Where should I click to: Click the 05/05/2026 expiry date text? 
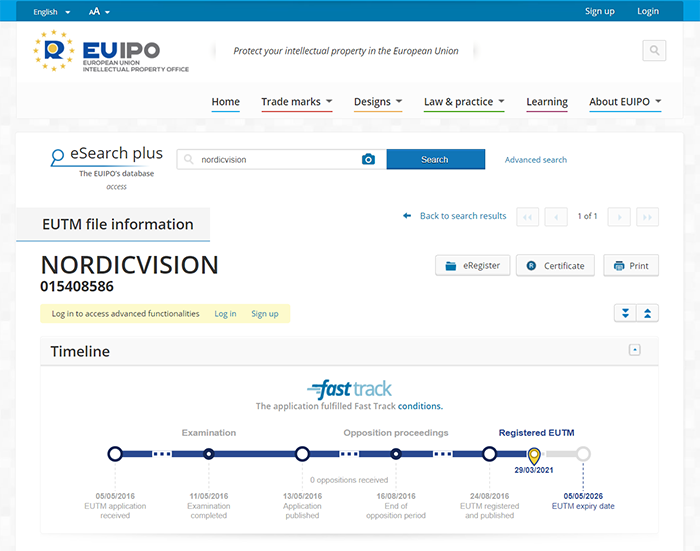(x=583, y=496)
